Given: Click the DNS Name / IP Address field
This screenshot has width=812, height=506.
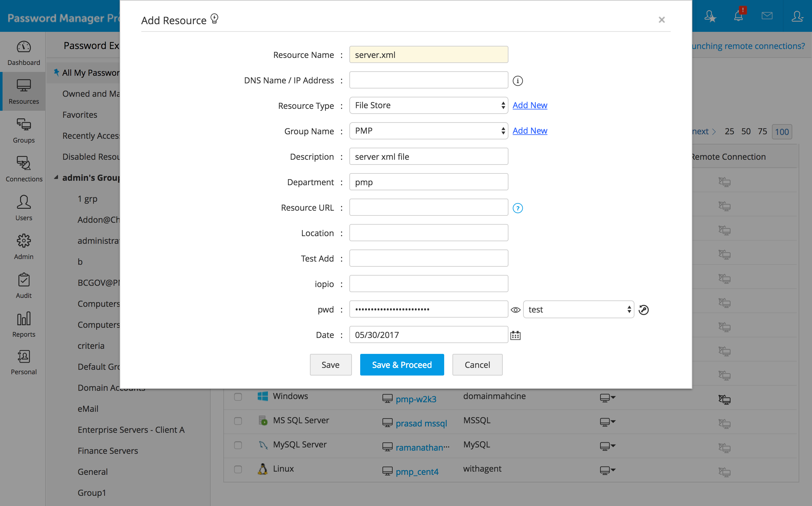Looking at the screenshot, I should 428,80.
